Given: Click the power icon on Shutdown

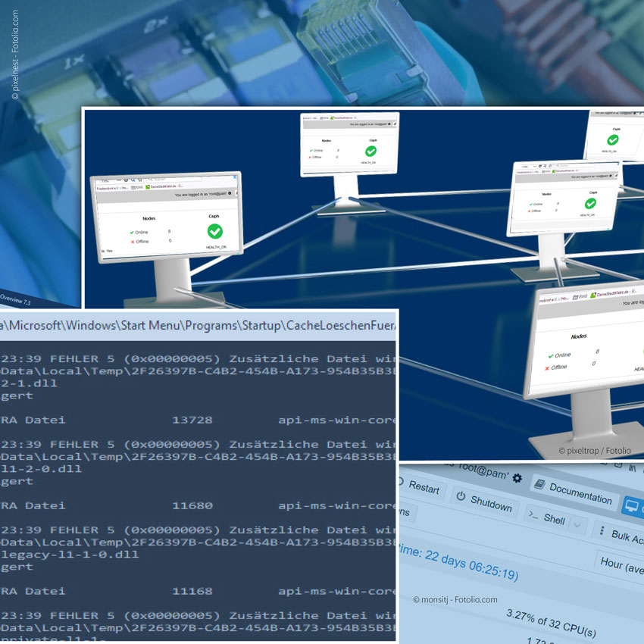Looking at the screenshot, I should click(460, 497).
